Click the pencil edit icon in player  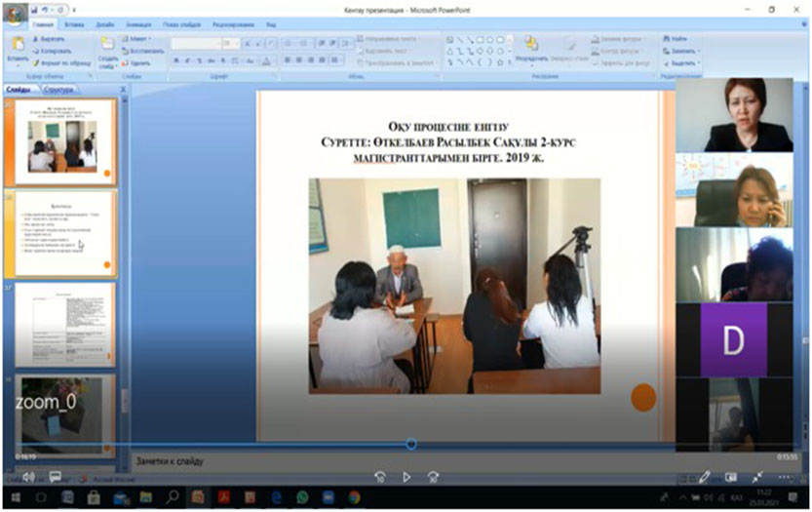(x=704, y=477)
